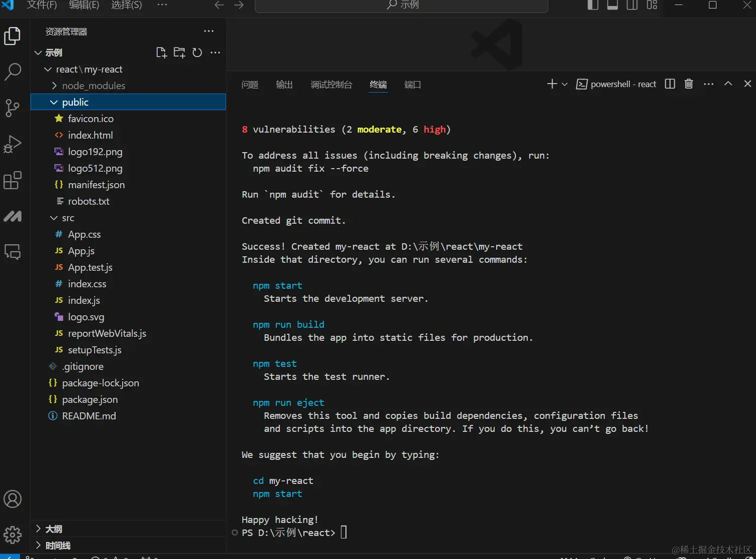Open the 编辑(E) menu

(84, 5)
